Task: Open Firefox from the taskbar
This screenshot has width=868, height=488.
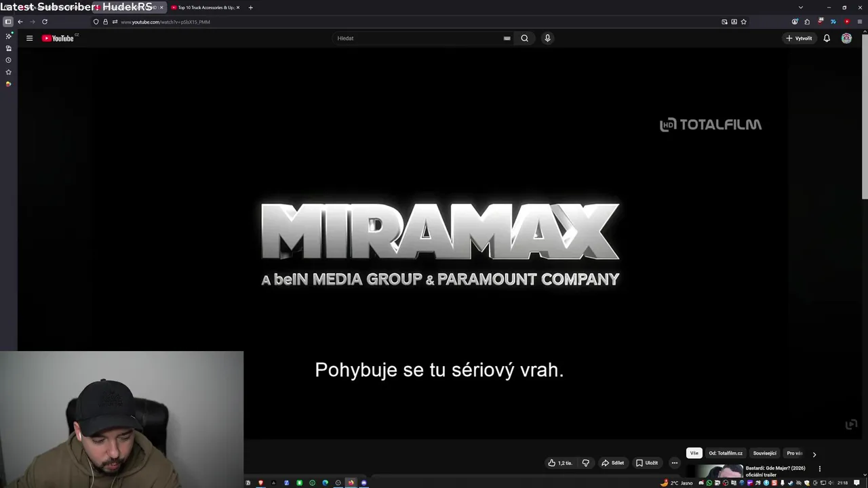Action: click(351, 483)
